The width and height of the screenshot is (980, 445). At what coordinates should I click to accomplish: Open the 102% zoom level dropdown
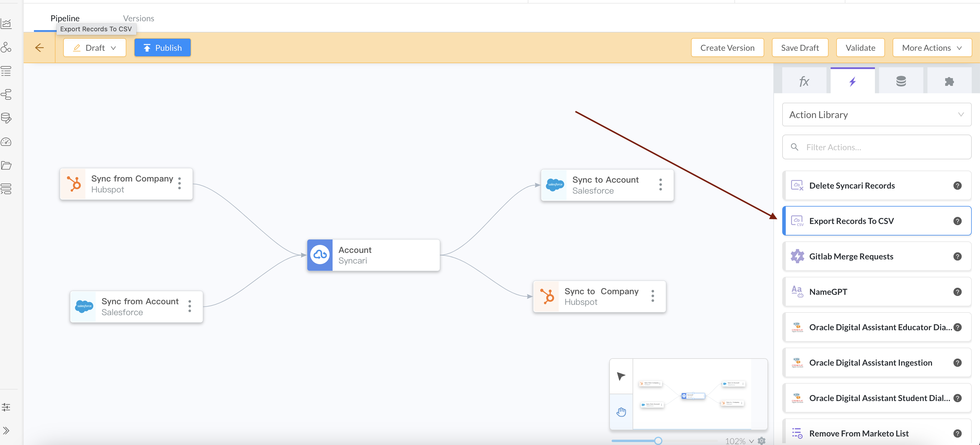[x=739, y=441]
